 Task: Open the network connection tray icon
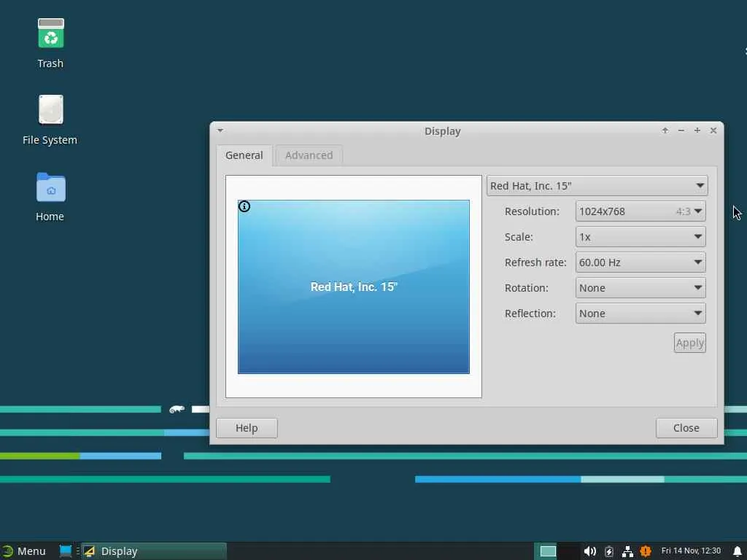point(627,551)
